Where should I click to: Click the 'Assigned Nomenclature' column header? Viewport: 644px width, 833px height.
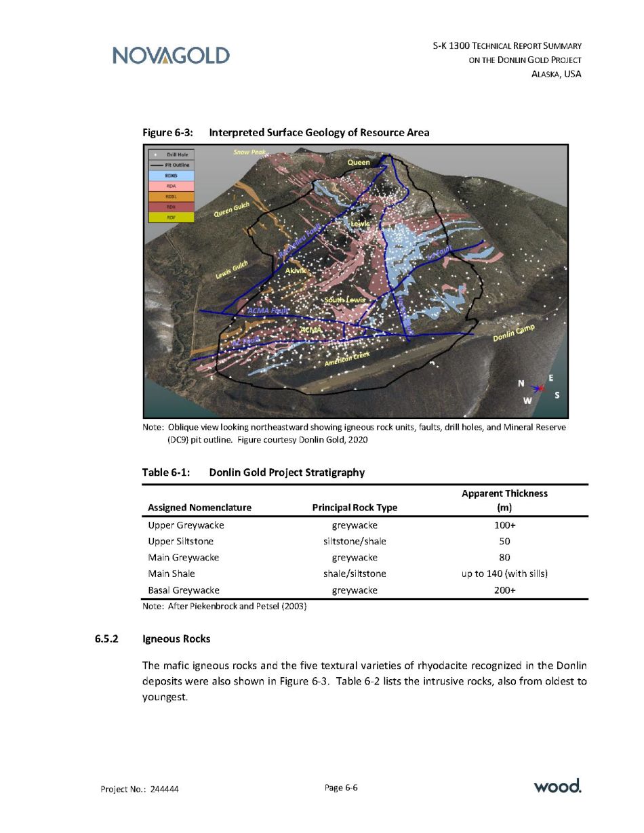[x=199, y=508]
